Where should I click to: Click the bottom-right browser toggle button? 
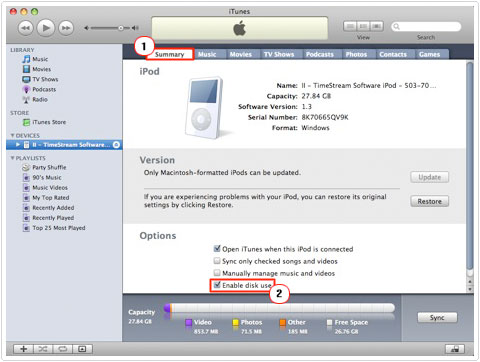(455, 349)
